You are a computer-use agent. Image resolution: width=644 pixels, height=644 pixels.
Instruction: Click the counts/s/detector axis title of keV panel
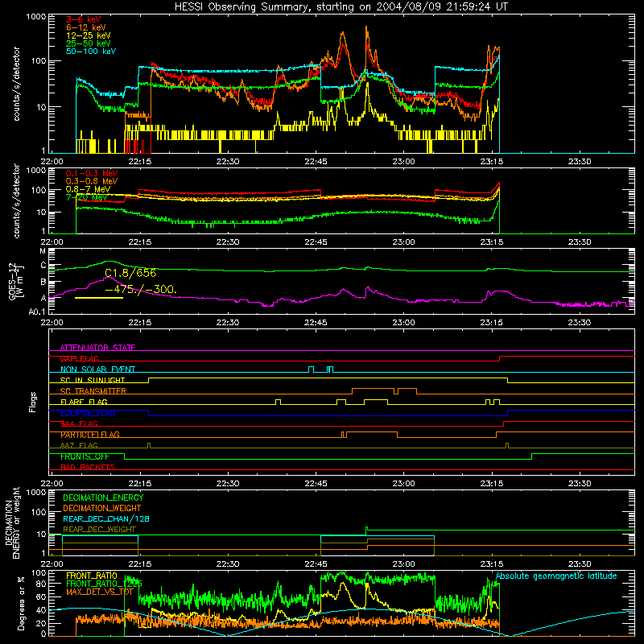pos(16,84)
